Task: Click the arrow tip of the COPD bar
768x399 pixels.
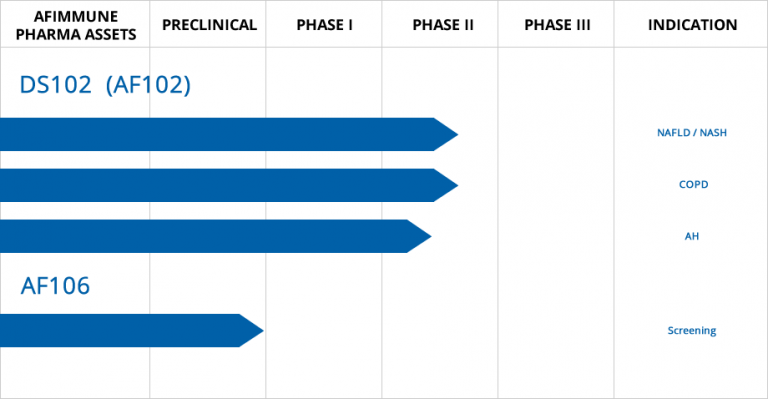Action: tap(445, 185)
